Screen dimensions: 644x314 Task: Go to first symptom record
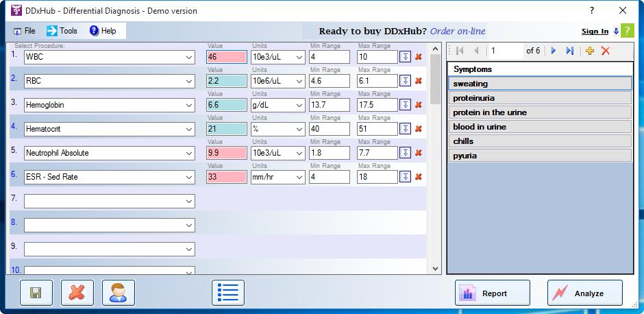coord(460,51)
